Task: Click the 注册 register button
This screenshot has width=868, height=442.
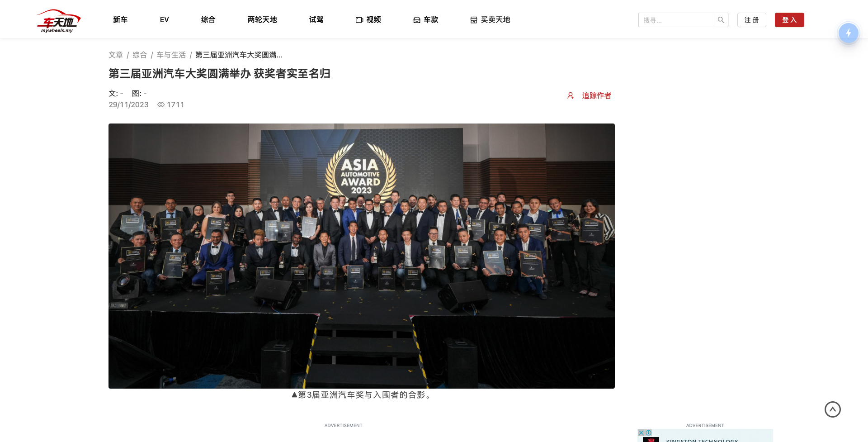Action: point(751,20)
